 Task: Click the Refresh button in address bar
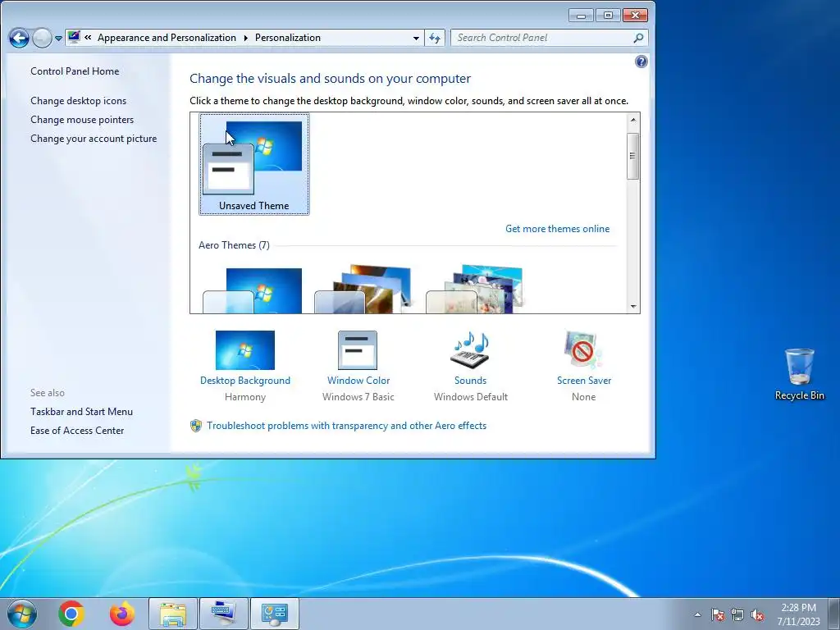click(x=435, y=38)
